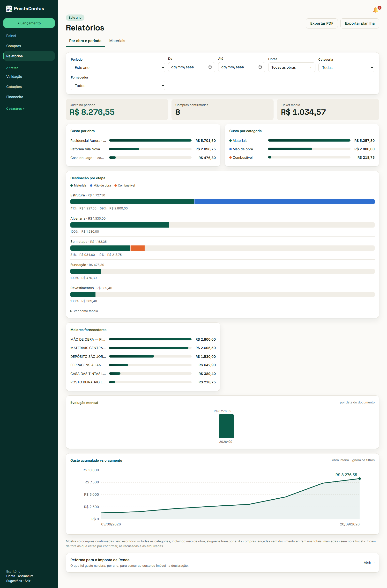Image resolution: width=387 pixels, height=588 pixels.
Task: Open Compras in the sidebar
Action: (x=29, y=46)
